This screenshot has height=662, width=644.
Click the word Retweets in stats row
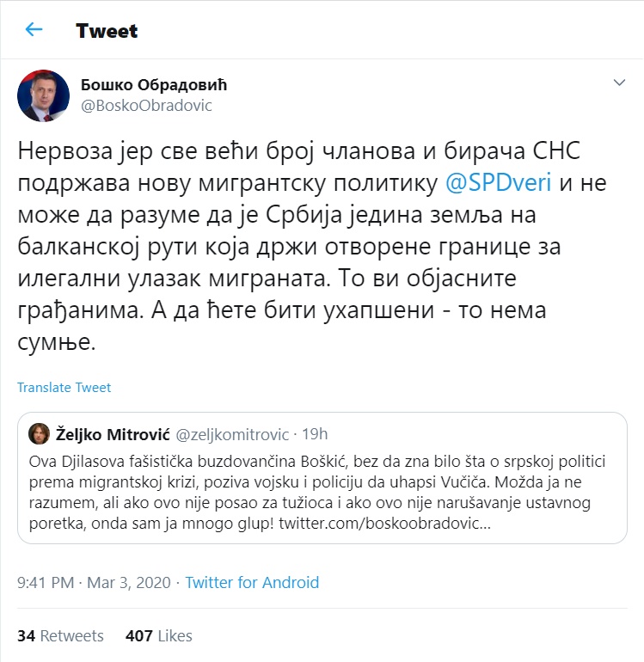pos(71,636)
